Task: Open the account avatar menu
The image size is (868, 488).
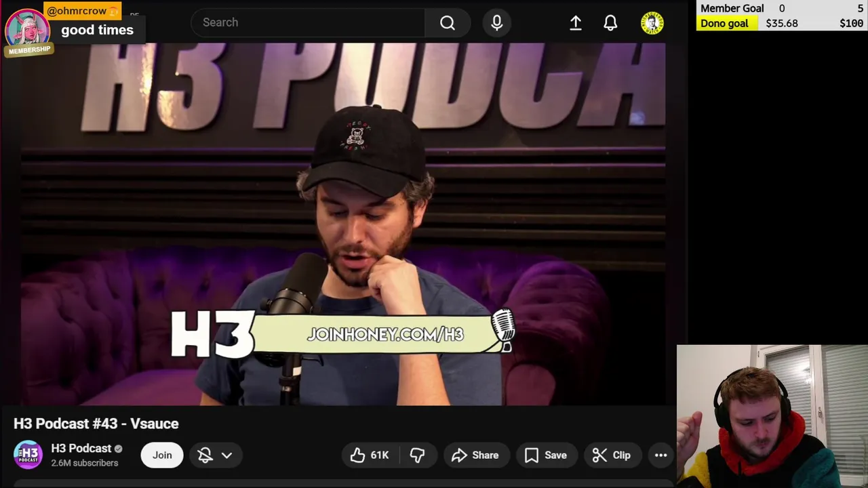Action: click(652, 23)
